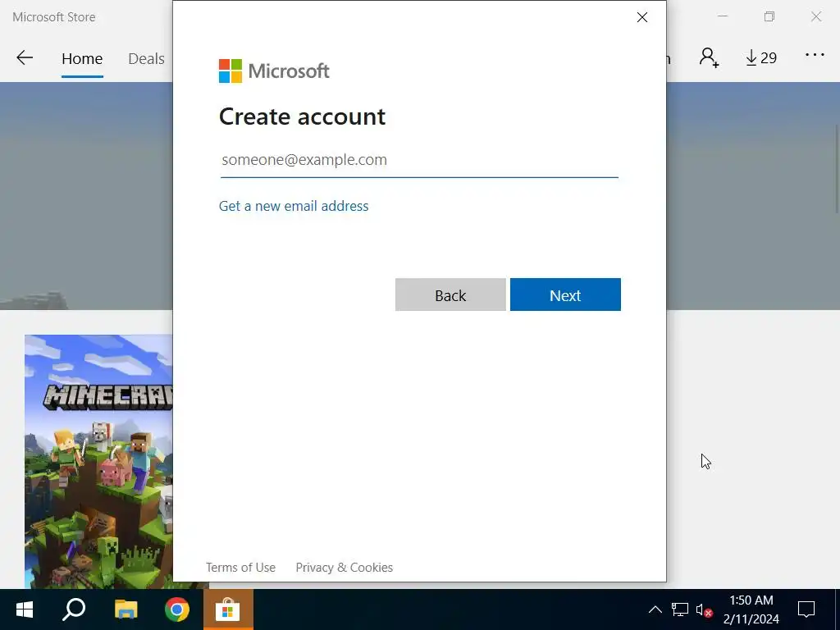
Task: Open the Store's See more ellipsis menu
Action: pyautogui.click(x=815, y=55)
